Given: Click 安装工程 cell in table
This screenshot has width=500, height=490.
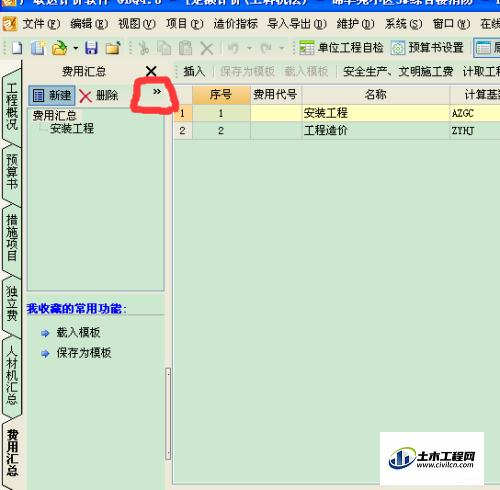Looking at the screenshot, I should [x=375, y=113].
